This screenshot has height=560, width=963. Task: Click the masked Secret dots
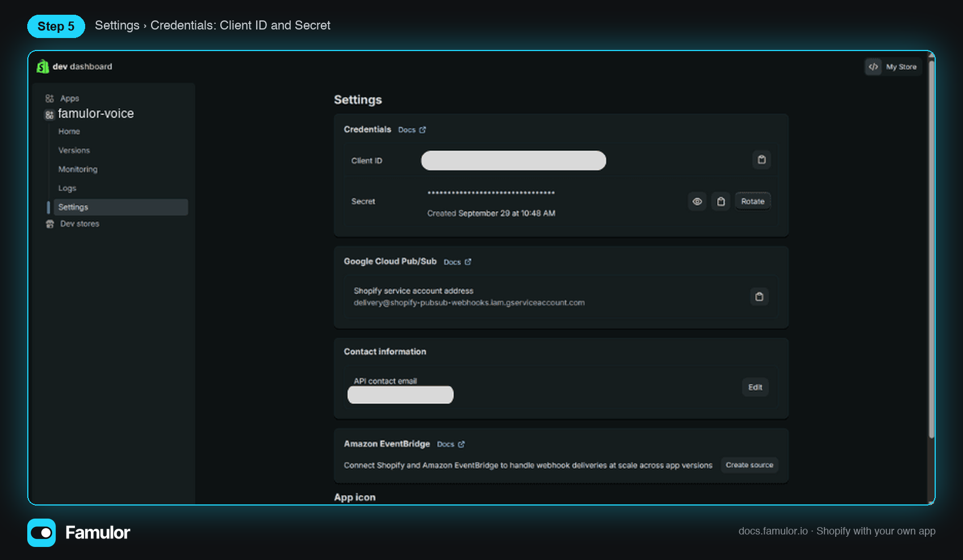pyautogui.click(x=491, y=193)
